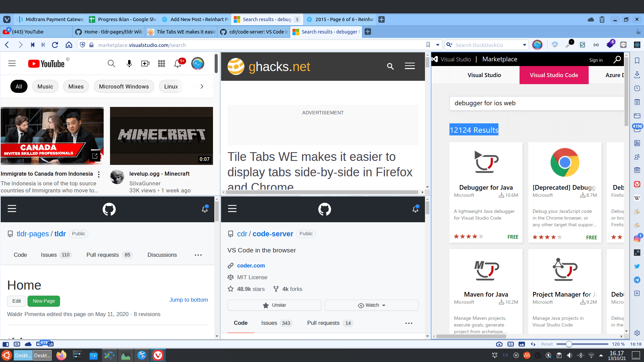Image resolution: width=644 pixels, height=362 pixels.
Task: Toggle image loading in the status bar
Action: [522, 344]
